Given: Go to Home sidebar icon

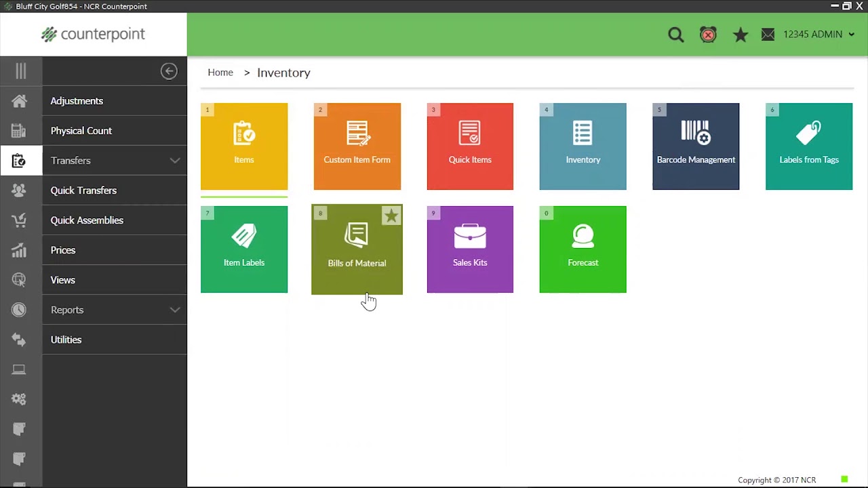Looking at the screenshot, I should [x=19, y=101].
